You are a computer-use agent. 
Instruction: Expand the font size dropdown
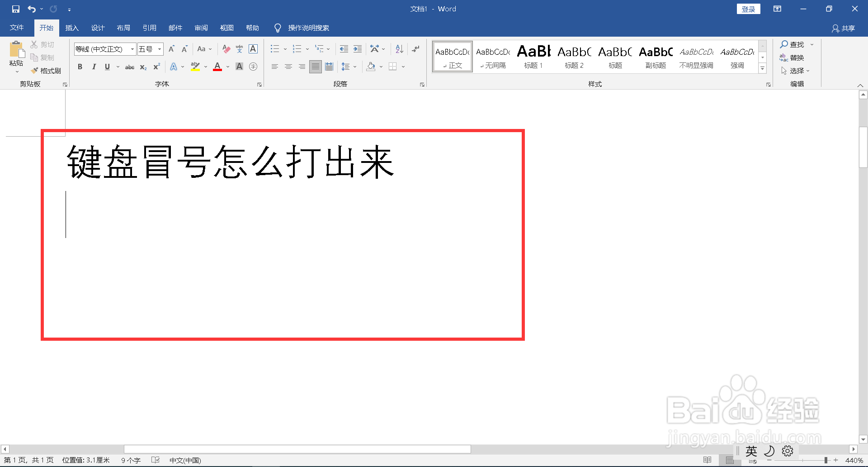point(159,49)
